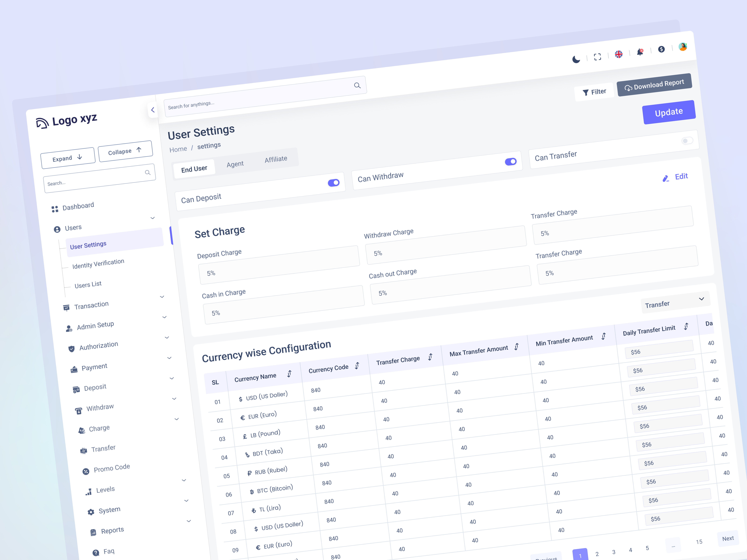Click the Update button
This screenshot has height=560, width=747.
[x=669, y=112]
